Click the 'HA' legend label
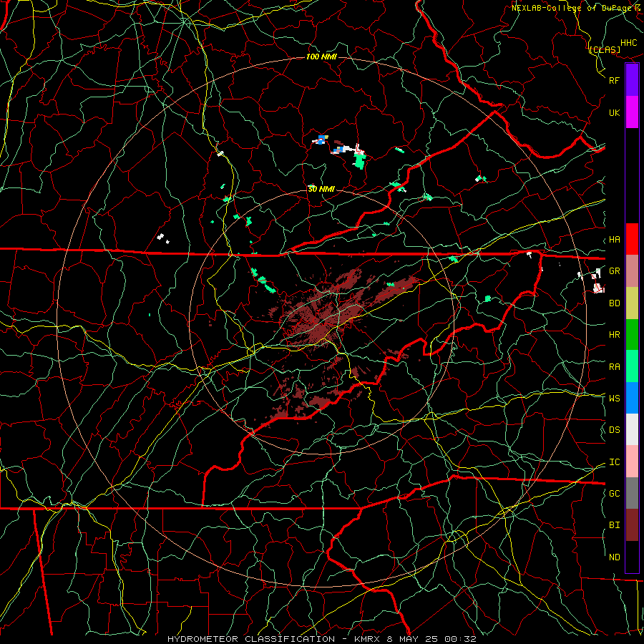The width and height of the screenshot is (644, 644). [x=614, y=240]
